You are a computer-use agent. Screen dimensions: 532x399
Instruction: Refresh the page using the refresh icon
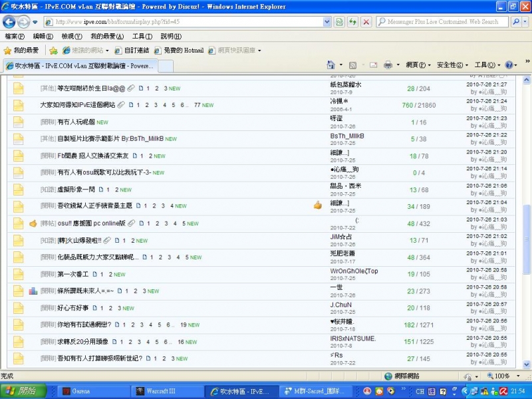[x=352, y=21]
